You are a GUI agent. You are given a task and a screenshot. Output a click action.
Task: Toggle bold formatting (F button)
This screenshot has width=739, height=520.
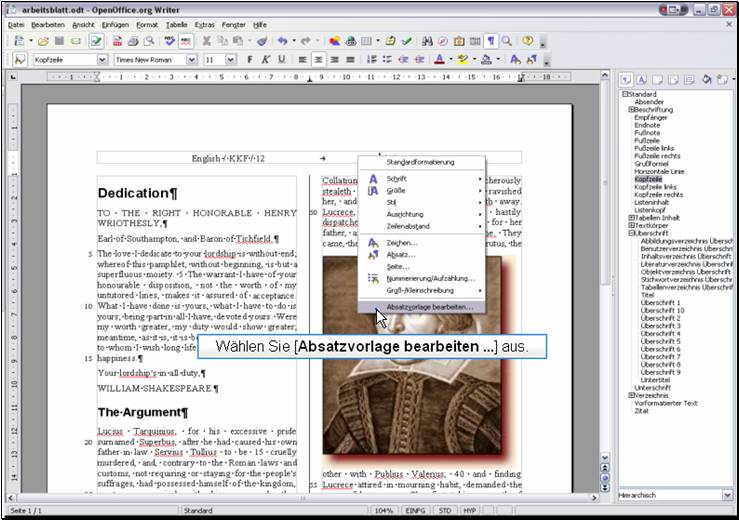(x=250, y=60)
